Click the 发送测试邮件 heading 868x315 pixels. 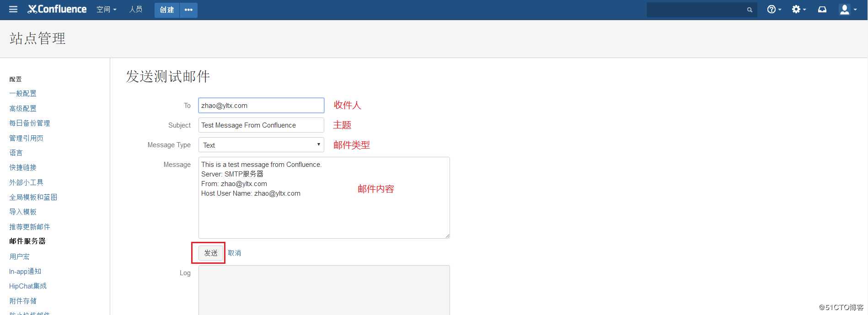pos(168,76)
